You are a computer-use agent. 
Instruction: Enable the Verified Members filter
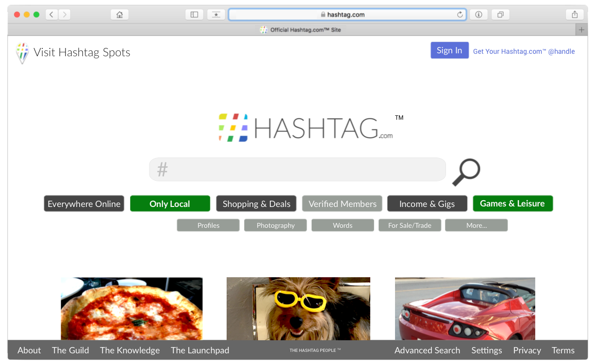[x=342, y=204]
